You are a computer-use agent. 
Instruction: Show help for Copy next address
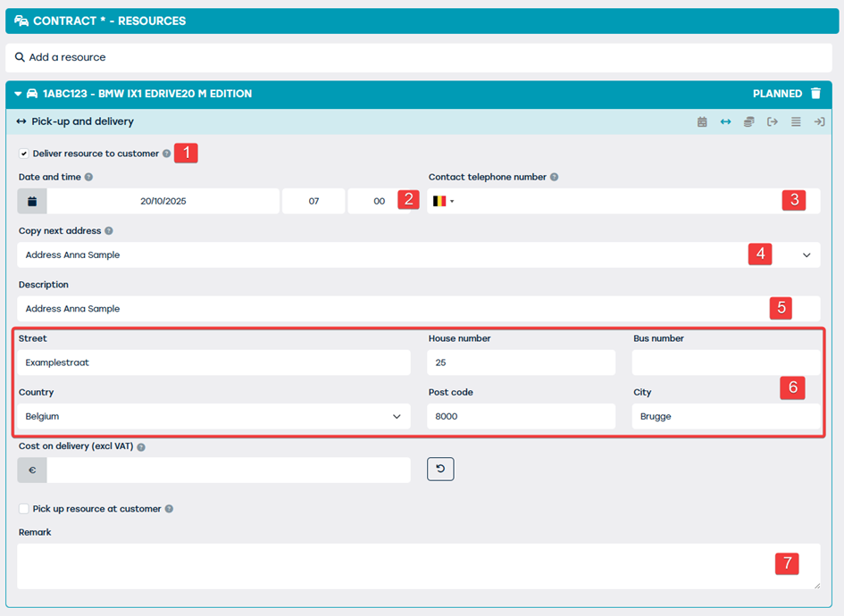pyautogui.click(x=109, y=231)
